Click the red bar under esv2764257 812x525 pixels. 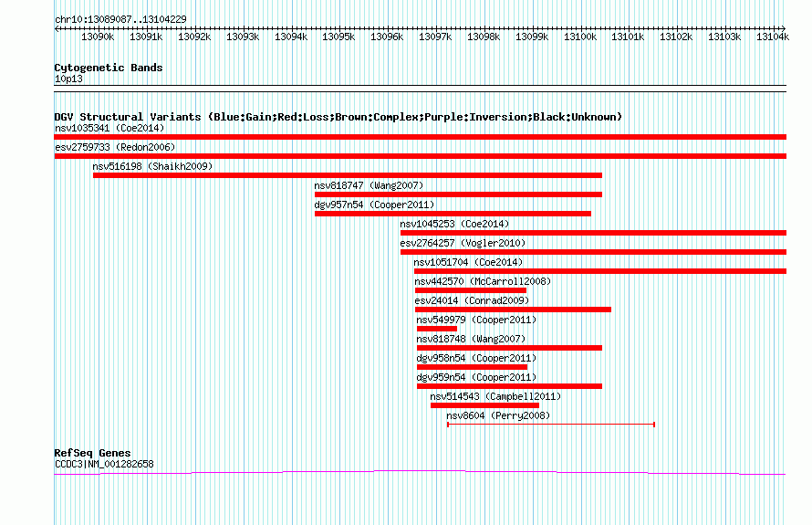click(x=593, y=252)
